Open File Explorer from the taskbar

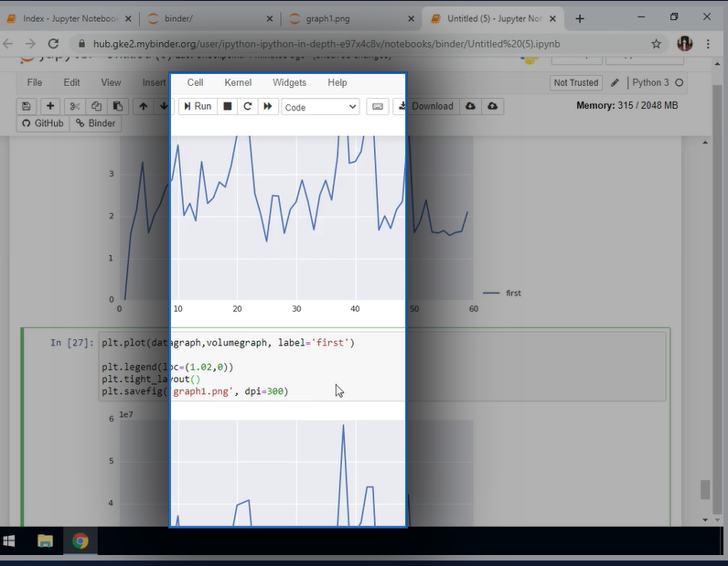pyautogui.click(x=45, y=541)
